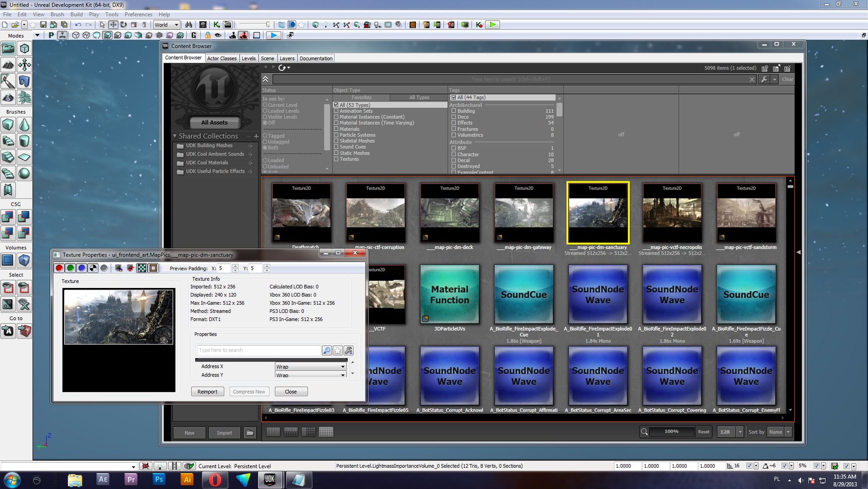
Task: Check Static Meshes object type filter
Action: (x=336, y=153)
